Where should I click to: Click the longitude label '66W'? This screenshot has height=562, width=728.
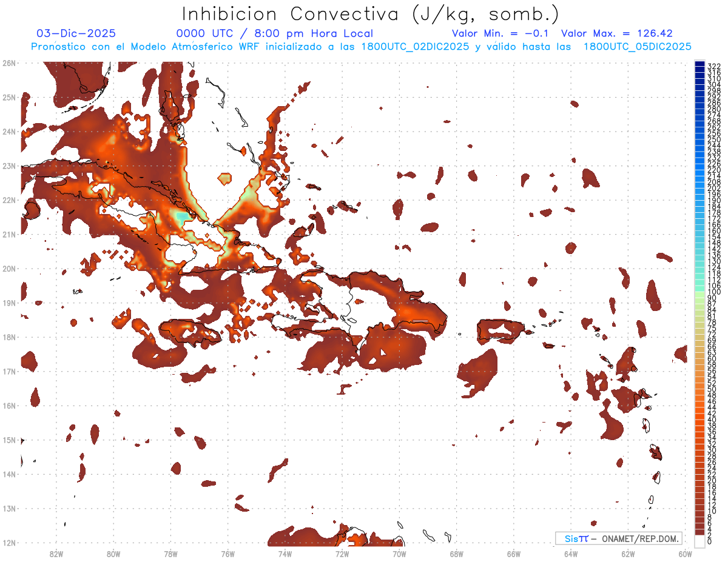pyautogui.click(x=514, y=554)
